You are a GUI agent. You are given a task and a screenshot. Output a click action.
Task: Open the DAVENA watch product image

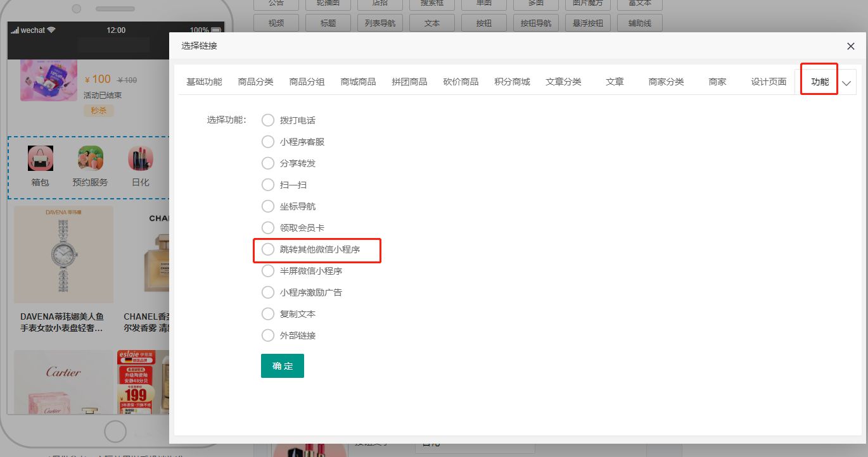click(63, 254)
